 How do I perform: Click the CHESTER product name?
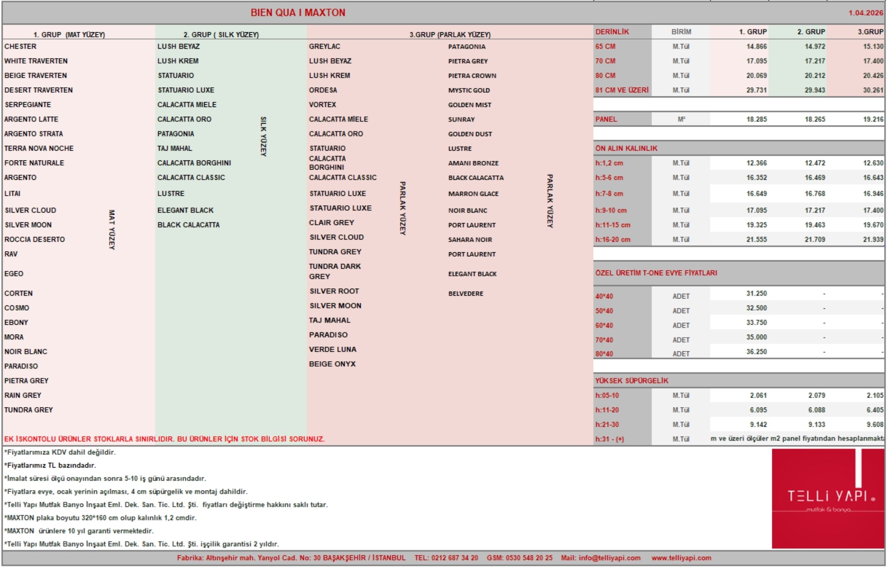point(21,46)
